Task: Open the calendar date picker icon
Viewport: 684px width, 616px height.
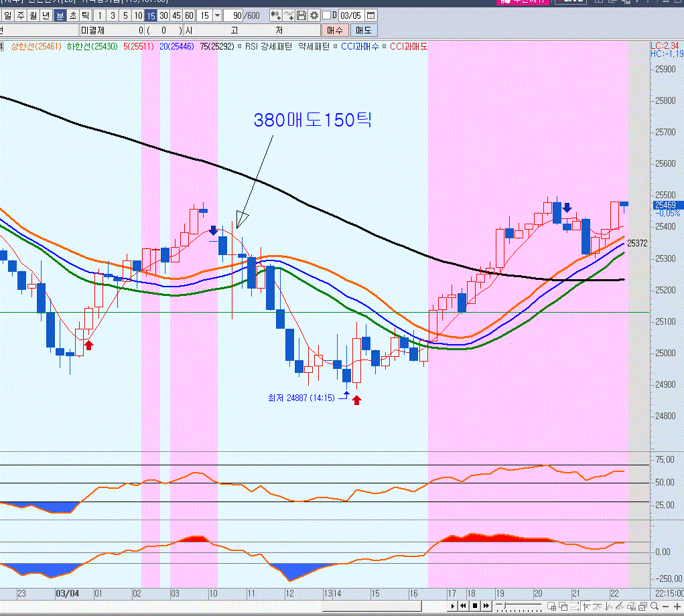Action: point(370,15)
